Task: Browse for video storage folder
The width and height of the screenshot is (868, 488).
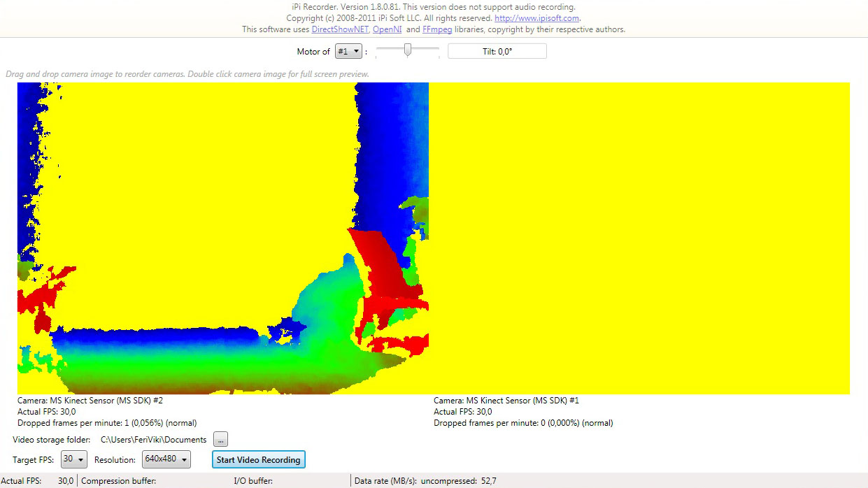Action: 220,440
